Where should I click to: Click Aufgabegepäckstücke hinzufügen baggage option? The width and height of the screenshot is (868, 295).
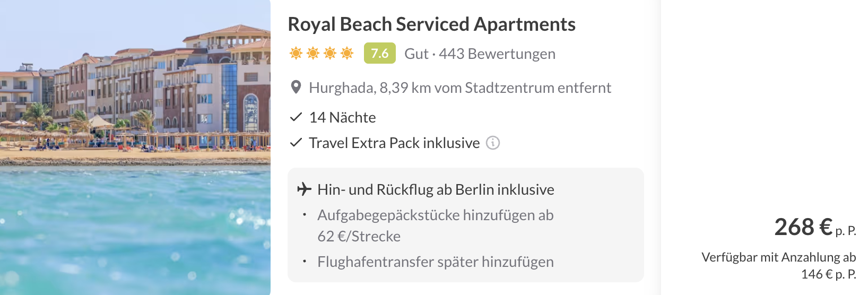436,225
